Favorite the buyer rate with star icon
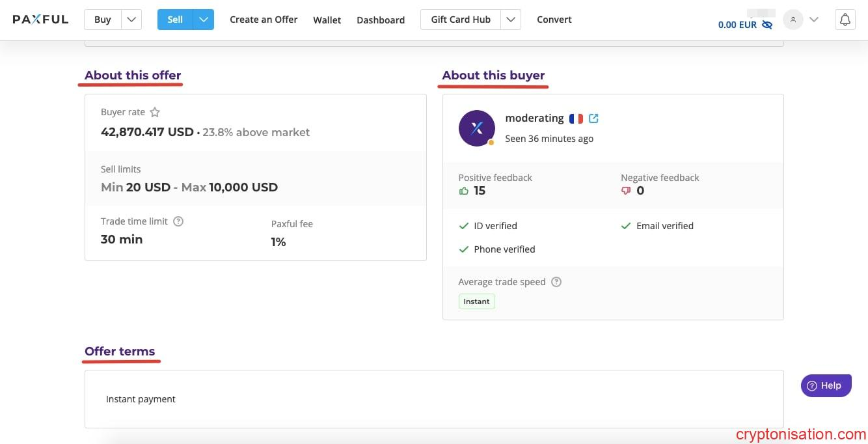Image resolution: width=868 pixels, height=444 pixels. 155,112
